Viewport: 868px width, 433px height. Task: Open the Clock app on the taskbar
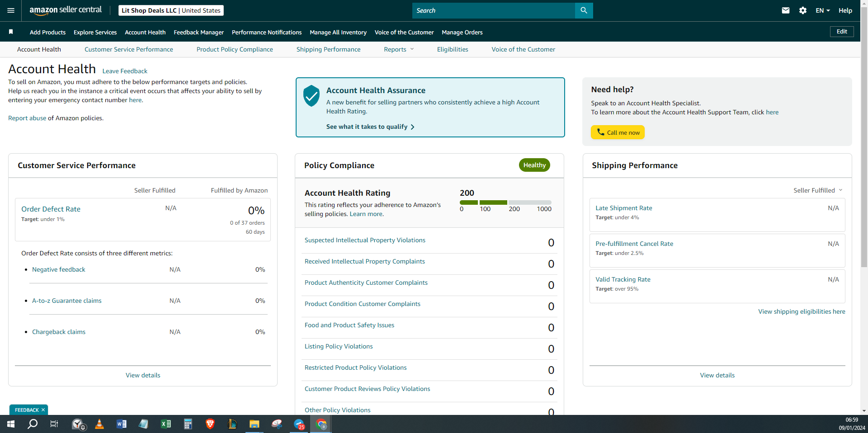coord(79,424)
